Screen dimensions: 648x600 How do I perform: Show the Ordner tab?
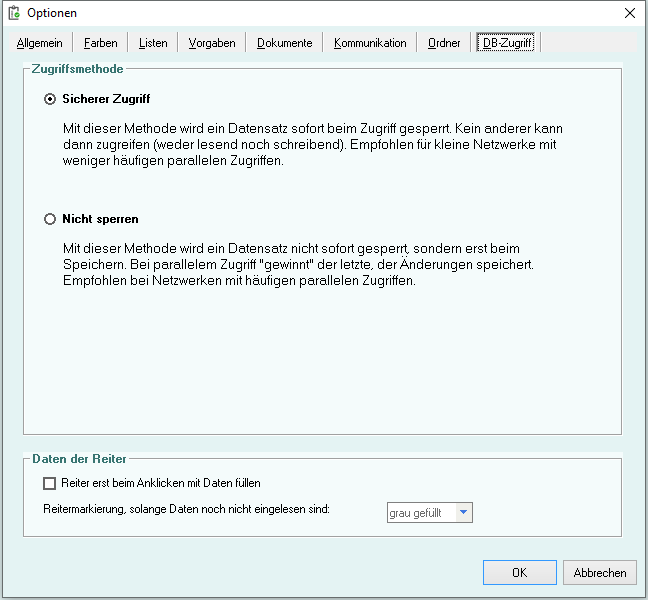pos(444,43)
